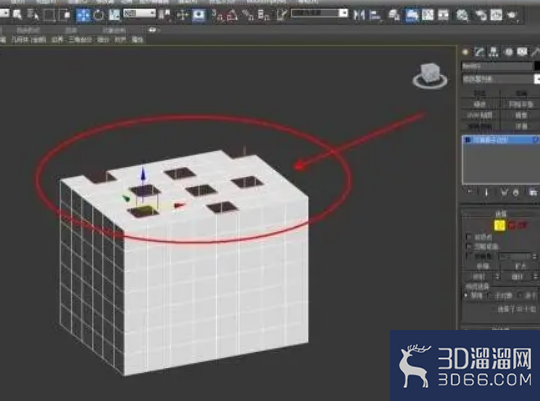Viewport: 540px width, 401px height.
Task: Choose the Rectangular Selection Region tool
Action: (x=49, y=15)
